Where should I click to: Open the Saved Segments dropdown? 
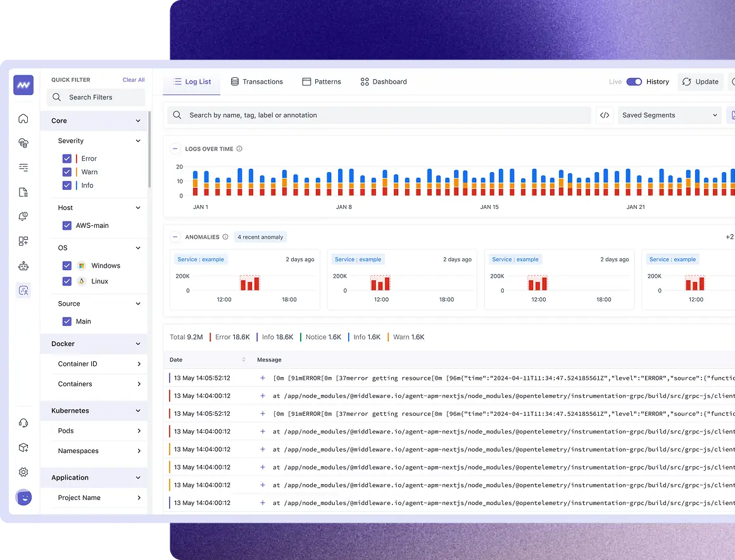[x=670, y=115]
